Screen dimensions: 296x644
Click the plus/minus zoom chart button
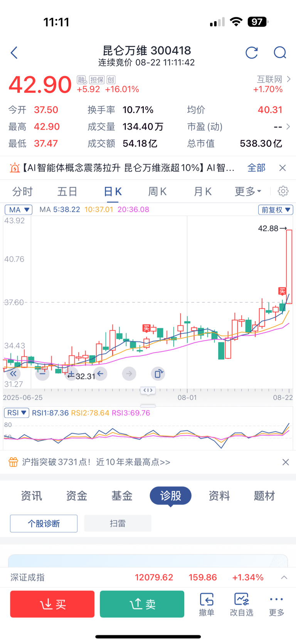coord(71,374)
